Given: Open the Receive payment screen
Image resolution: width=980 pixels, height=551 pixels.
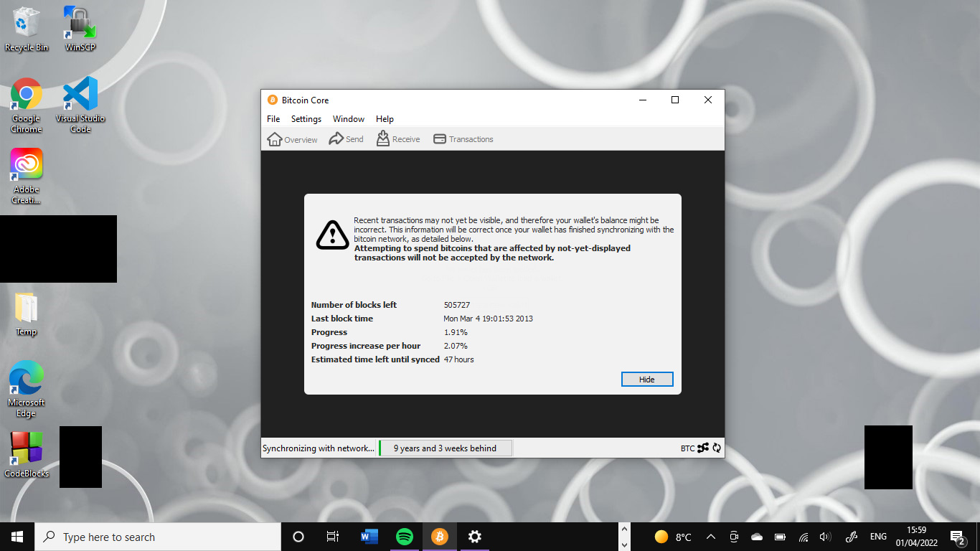Looking at the screenshot, I should click(397, 138).
